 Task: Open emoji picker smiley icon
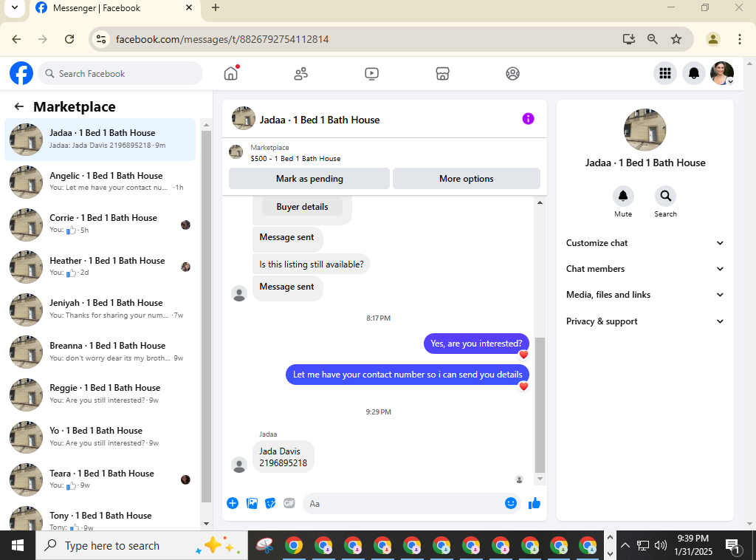pos(511,503)
